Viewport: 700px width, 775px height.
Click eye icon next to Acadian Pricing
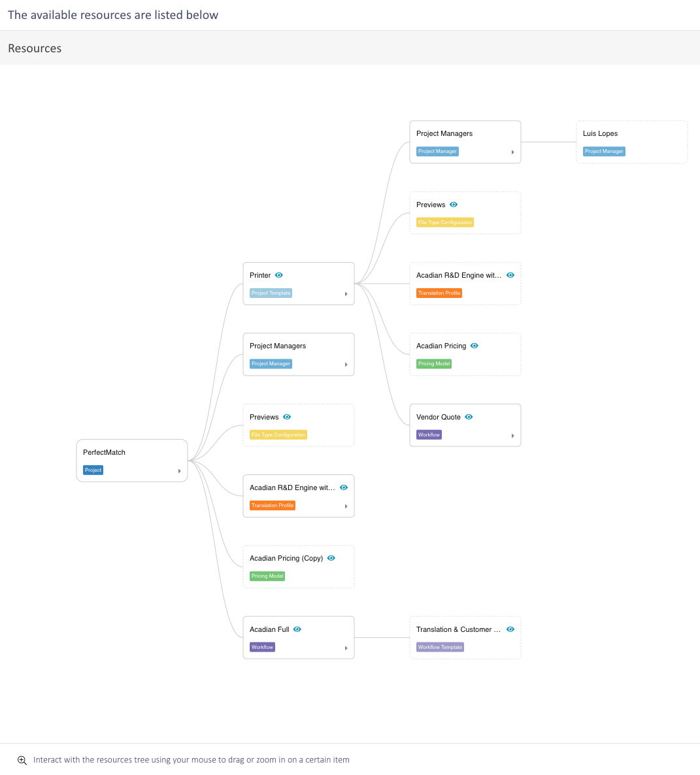coord(474,346)
